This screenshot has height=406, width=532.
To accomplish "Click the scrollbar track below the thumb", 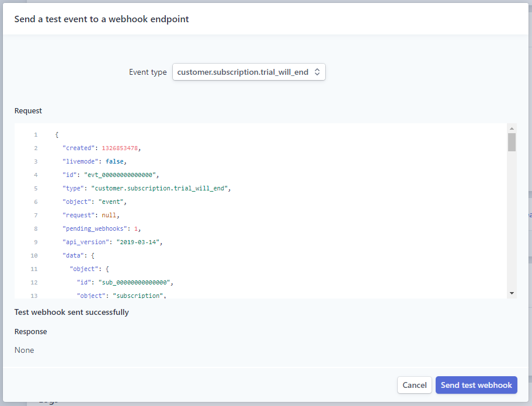I will (512, 222).
